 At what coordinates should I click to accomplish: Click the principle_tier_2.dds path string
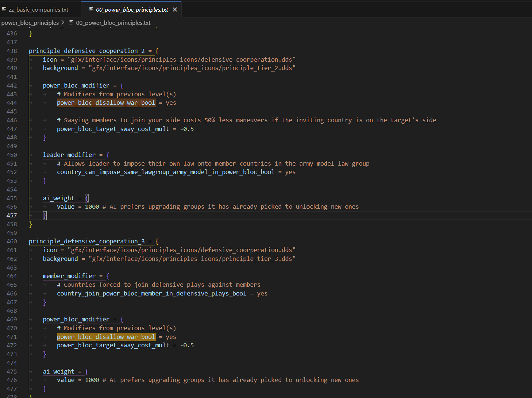[192, 68]
